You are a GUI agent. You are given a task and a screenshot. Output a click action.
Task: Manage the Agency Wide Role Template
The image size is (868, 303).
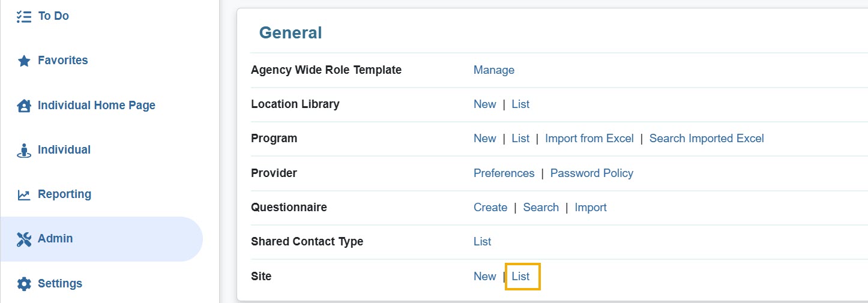tap(493, 70)
